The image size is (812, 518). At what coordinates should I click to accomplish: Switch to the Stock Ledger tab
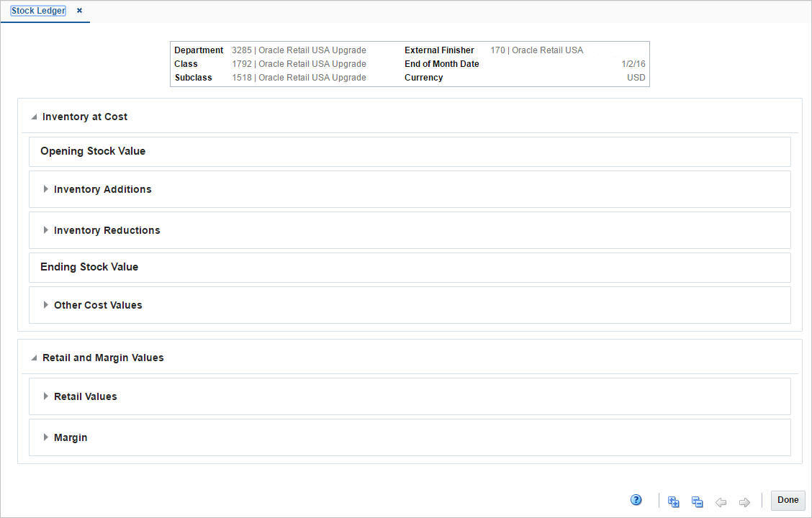point(37,10)
